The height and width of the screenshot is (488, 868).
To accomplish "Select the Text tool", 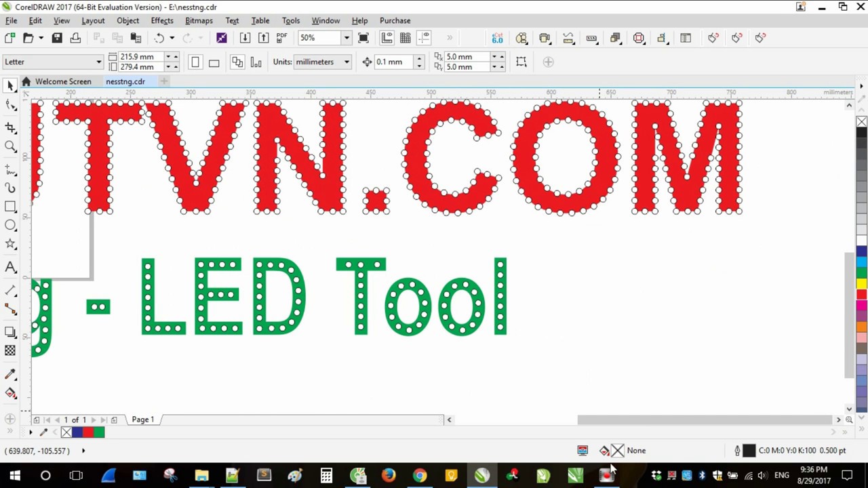I will (x=10, y=267).
